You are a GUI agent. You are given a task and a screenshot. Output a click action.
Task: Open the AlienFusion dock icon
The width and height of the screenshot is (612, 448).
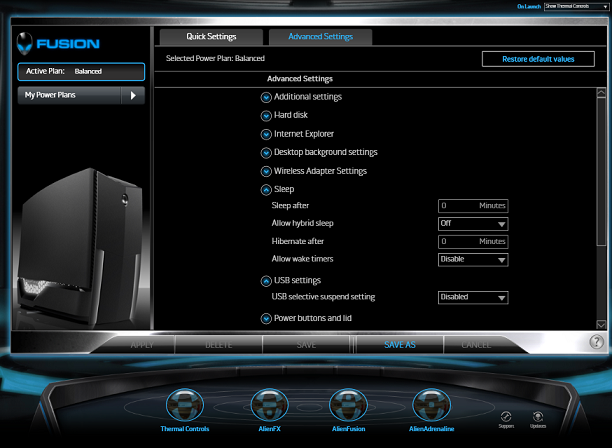(x=348, y=405)
